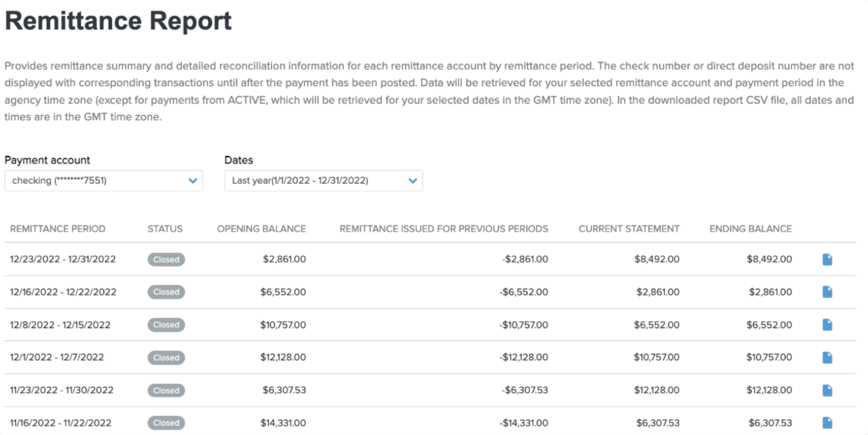The width and height of the screenshot is (868, 435).
Task: Click the Status column header
Action: click(x=165, y=229)
